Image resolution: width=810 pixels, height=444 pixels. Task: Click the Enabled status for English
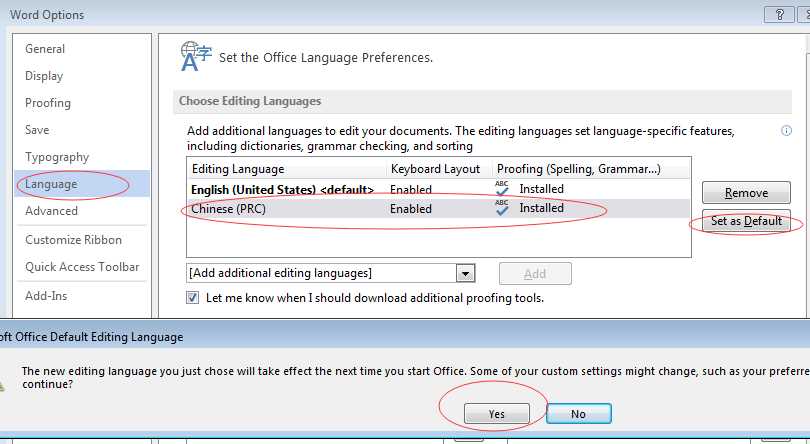[x=411, y=190]
